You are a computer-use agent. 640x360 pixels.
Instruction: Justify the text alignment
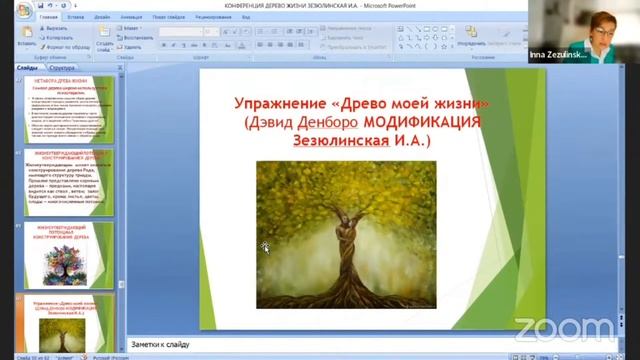click(x=290, y=45)
